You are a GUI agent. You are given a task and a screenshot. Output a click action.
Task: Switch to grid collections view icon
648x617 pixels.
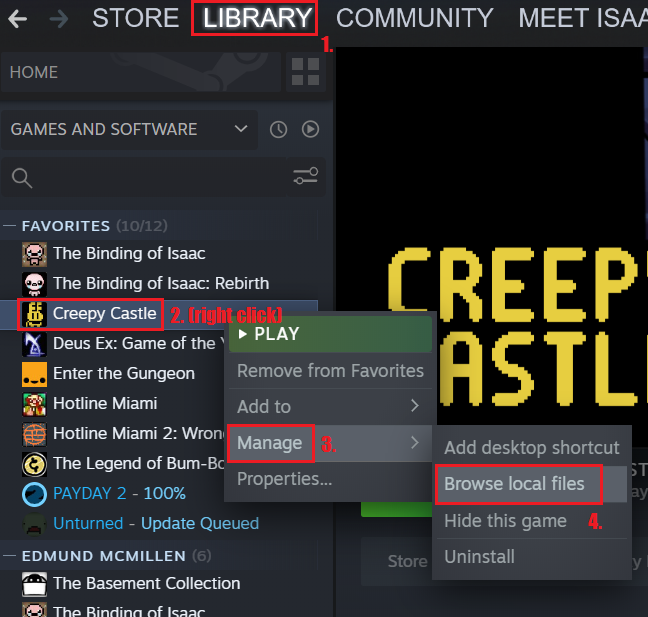click(305, 71)
